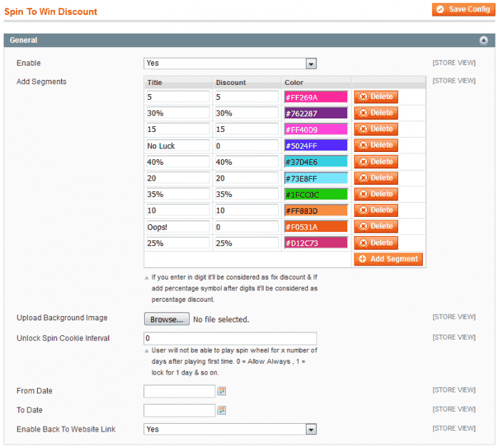Edit the No Luck title field
This screenshot has width=499, height=448.
[x=178, y=146]
